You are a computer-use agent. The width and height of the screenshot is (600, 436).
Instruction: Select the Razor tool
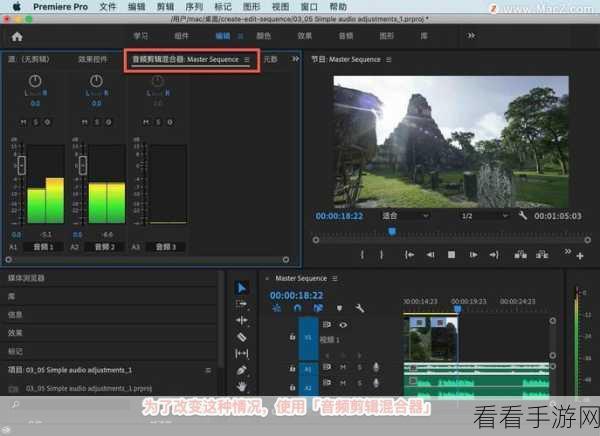pos(241,337)
